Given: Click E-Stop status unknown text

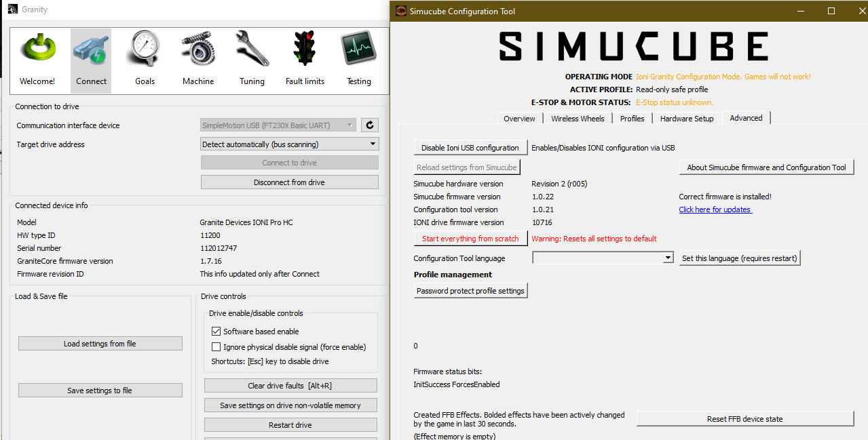Looking at the screenshot, I should click(x=675, y=102).
